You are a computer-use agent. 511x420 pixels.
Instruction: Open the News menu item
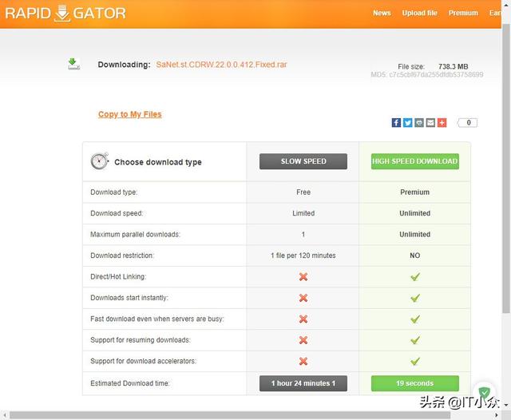pyautogui.click(x=382, y=13)
